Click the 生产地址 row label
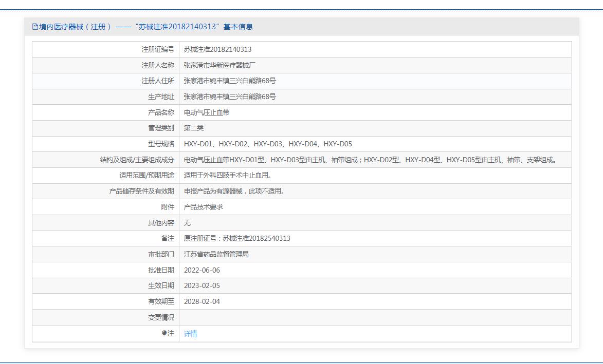The image size is (603, 364). coord(161,97)
